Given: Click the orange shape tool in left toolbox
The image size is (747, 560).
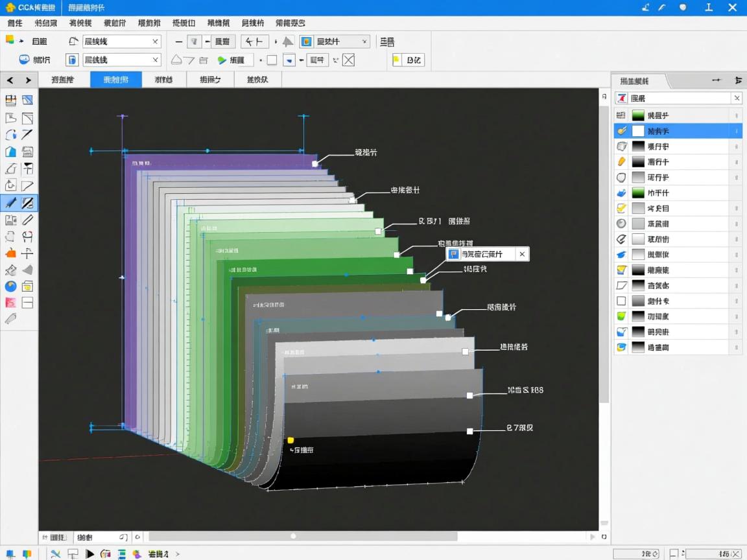Looking at the screenshot, I should pyautogui.click(x=10, y=253).
